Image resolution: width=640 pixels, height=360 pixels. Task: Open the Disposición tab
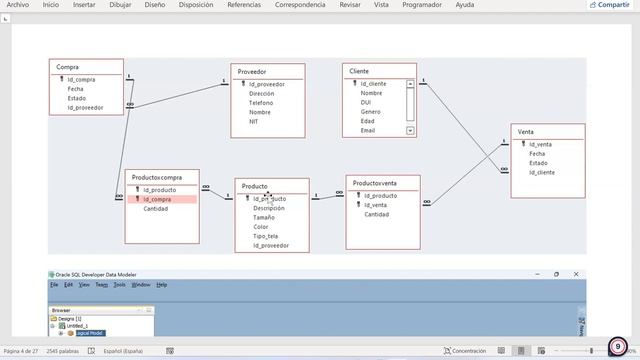coord(196,5)
